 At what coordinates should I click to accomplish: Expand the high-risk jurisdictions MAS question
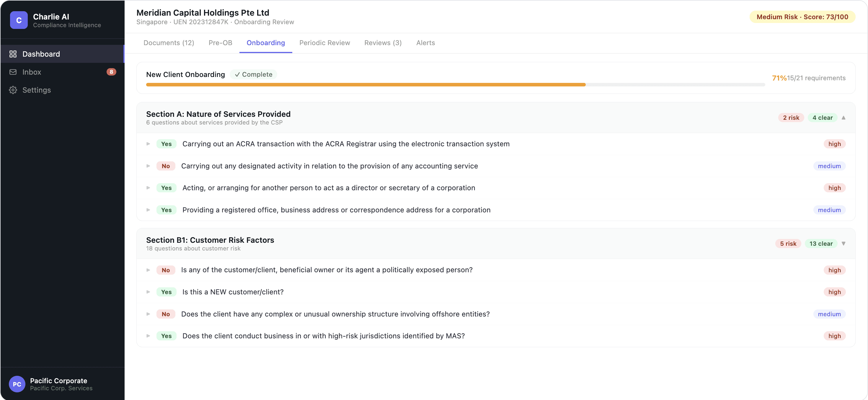pyautogui.click(x=148, y=336)
